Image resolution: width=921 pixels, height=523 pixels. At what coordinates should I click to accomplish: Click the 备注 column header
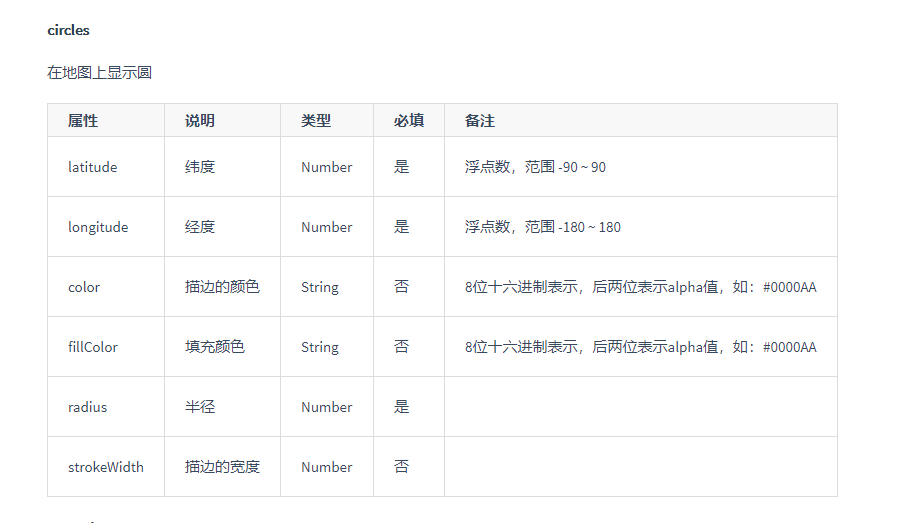tap(480, 120)
